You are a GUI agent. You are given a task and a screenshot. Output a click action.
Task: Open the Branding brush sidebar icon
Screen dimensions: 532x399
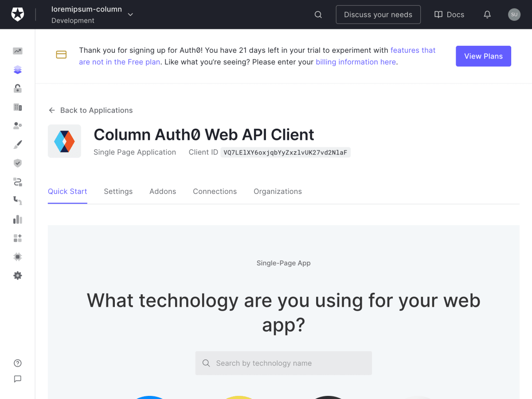point(18,145)
